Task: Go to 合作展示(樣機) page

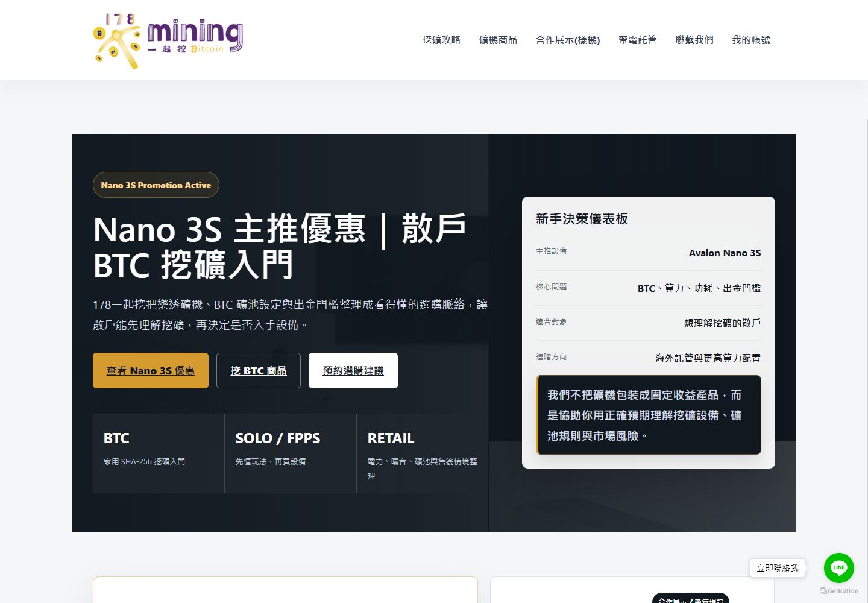Action: 568,40
